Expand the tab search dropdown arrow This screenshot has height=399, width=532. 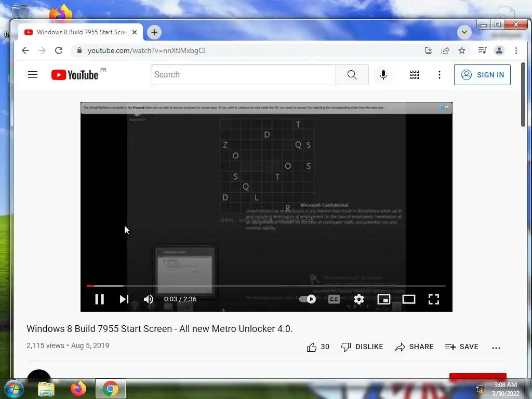pos(464,32)
